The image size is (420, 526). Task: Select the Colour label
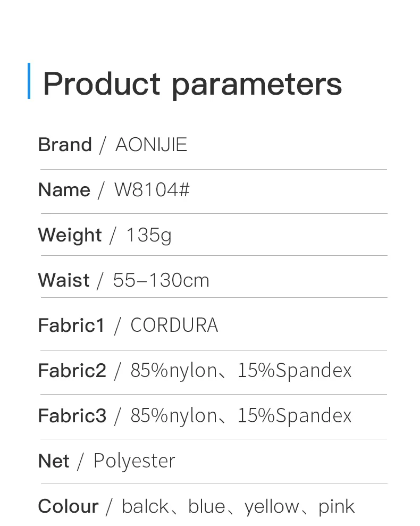[68, 506]
